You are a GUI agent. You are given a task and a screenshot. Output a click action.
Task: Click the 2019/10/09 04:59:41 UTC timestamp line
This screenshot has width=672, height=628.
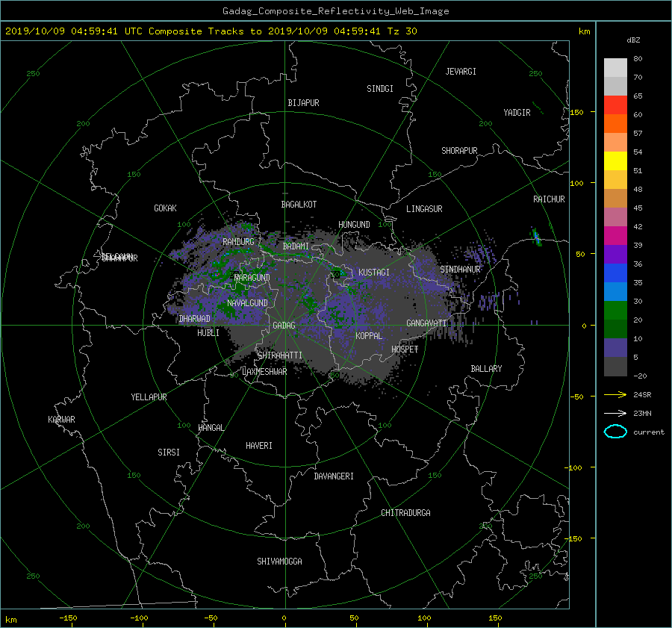tap(211, 31)
